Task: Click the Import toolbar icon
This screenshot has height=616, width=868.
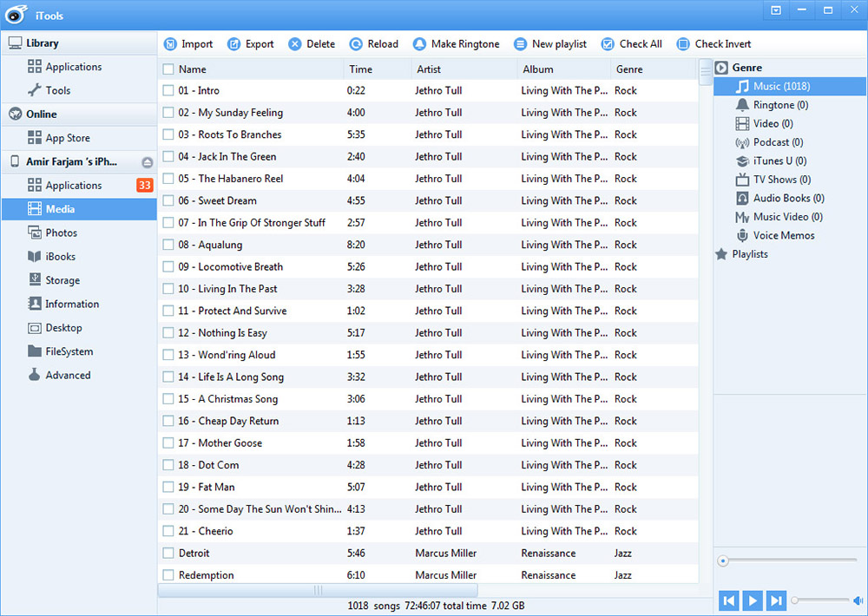Action: (x=170, y=44)
